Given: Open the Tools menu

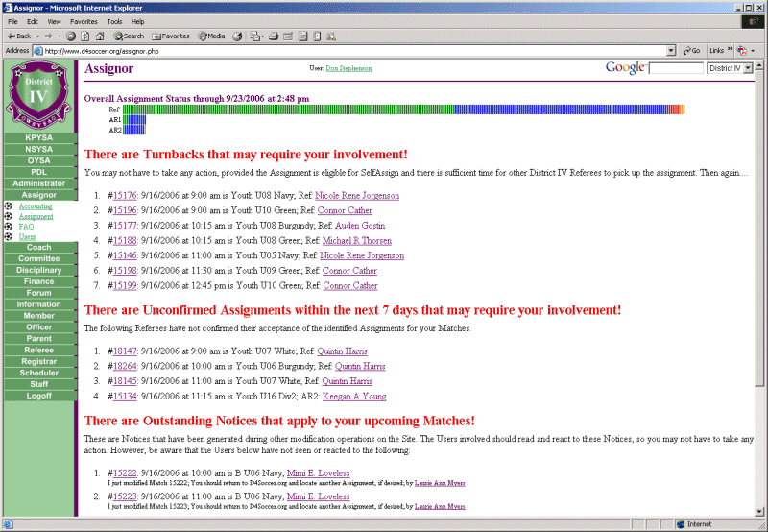Looking at the screenshot, I should tap(114, 21).
